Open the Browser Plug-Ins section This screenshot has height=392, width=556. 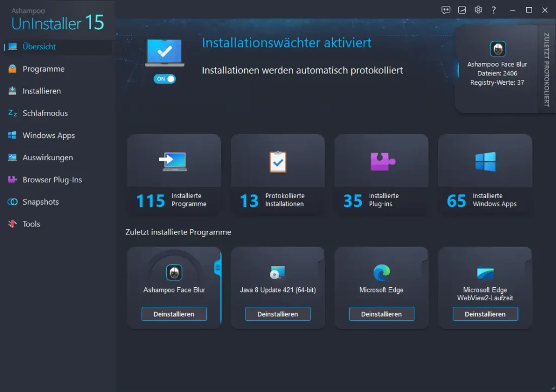point(52,180)
